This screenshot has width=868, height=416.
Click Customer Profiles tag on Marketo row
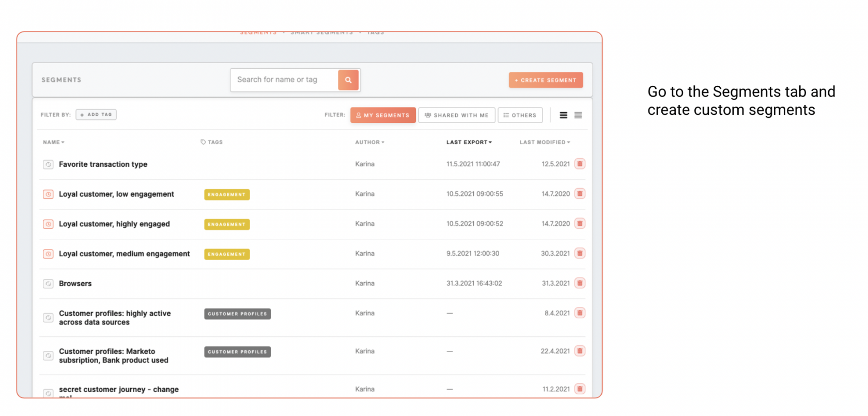click(237, 352)
